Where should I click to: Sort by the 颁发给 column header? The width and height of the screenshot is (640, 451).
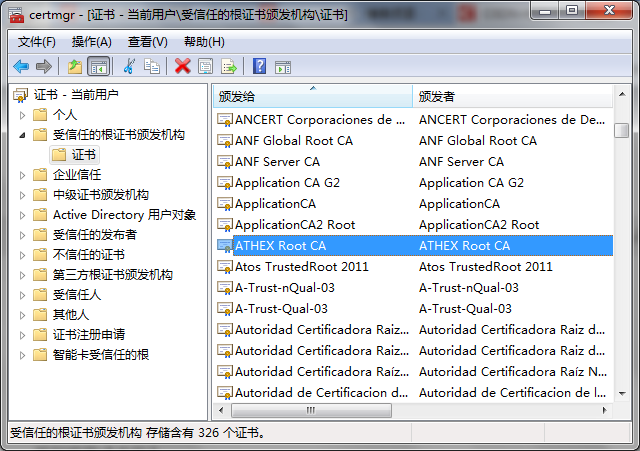point(313,96)
